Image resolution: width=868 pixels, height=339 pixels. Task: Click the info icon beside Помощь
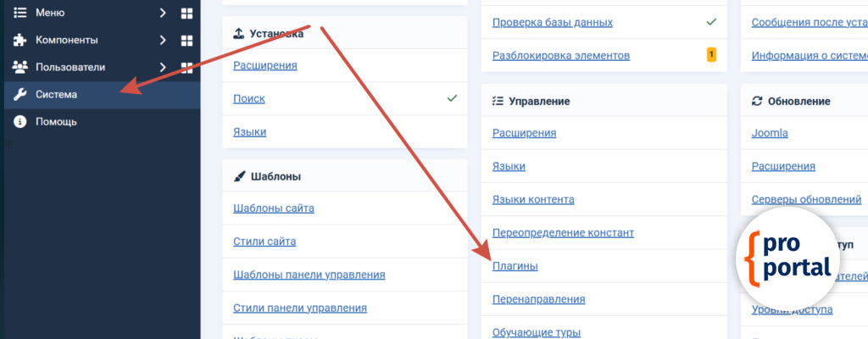click(x=19, y=121)
